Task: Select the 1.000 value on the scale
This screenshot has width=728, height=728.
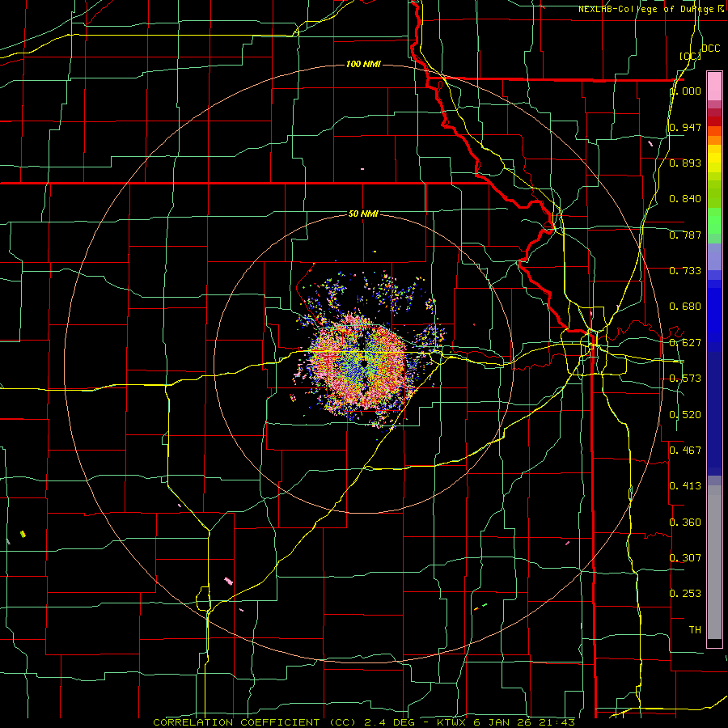Action: coord(685,91)
